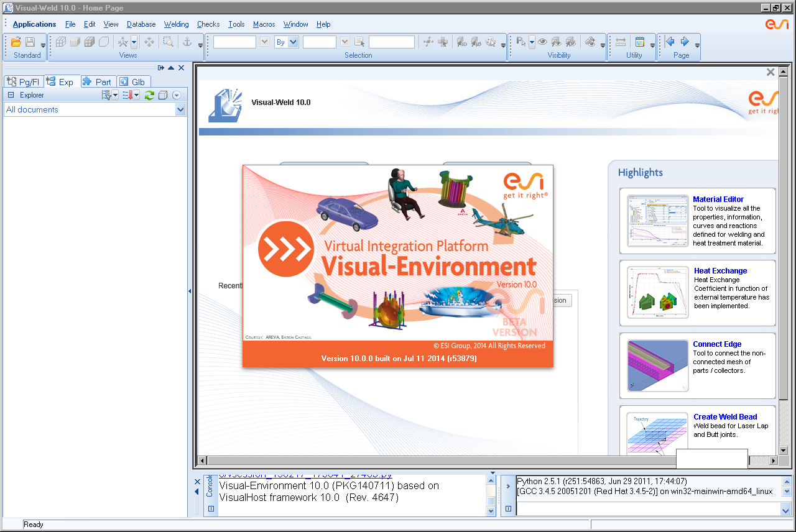Screen dimensions: 796x532
Task: Click the green refresh icon in Explorer
Action: tap(149, 95)
